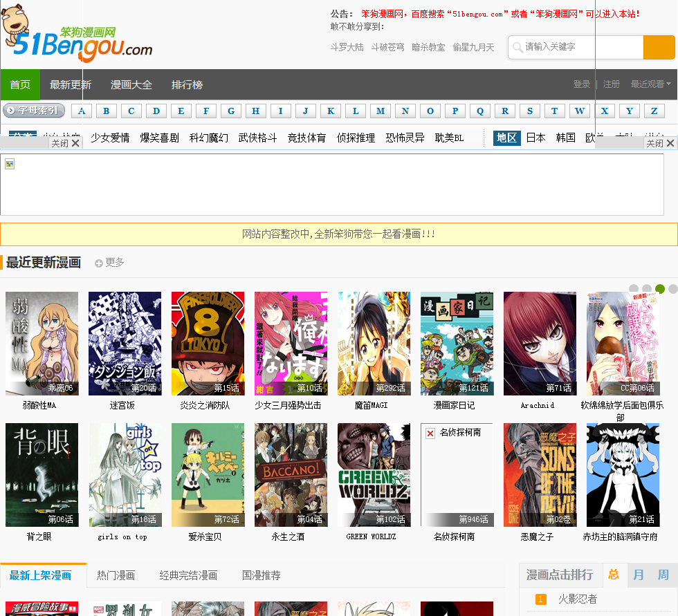Open the 恶魔之子 cover thumbnail
678x616 pixels.
(x=540, y=475)
